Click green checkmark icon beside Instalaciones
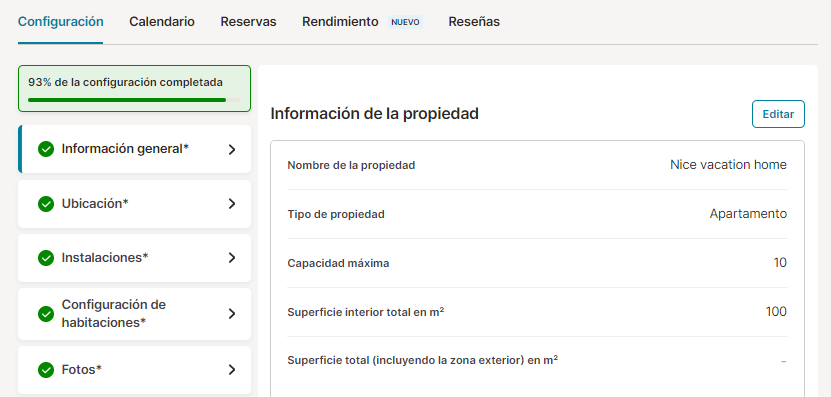Image resolution: width=831 pixels, height=397 pixels. point(46,258)
